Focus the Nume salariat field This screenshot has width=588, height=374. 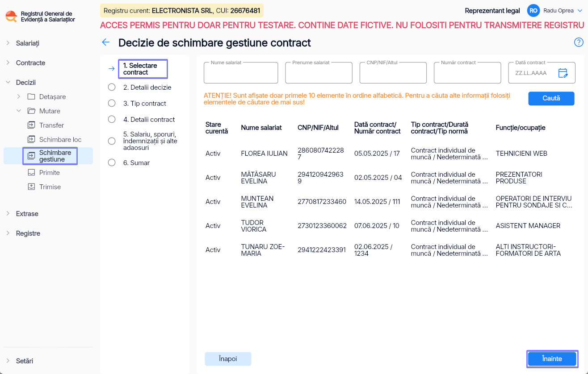(x=241, y=73)
